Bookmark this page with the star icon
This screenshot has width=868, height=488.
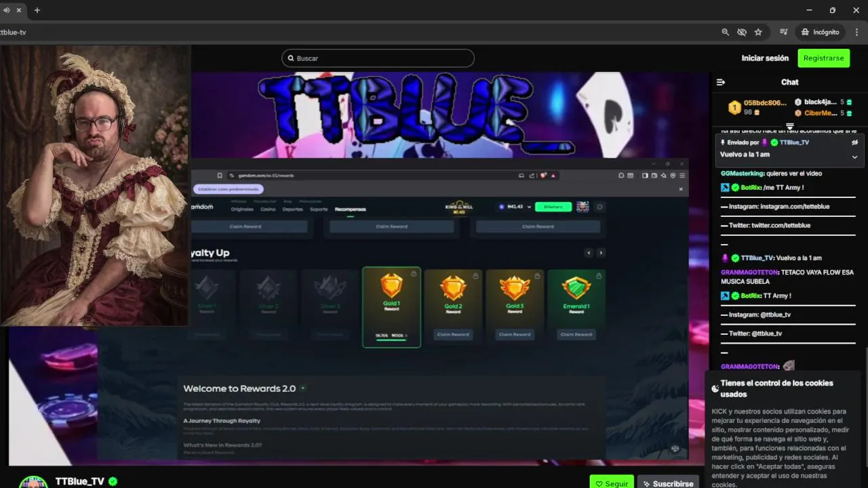coord(758,32)
